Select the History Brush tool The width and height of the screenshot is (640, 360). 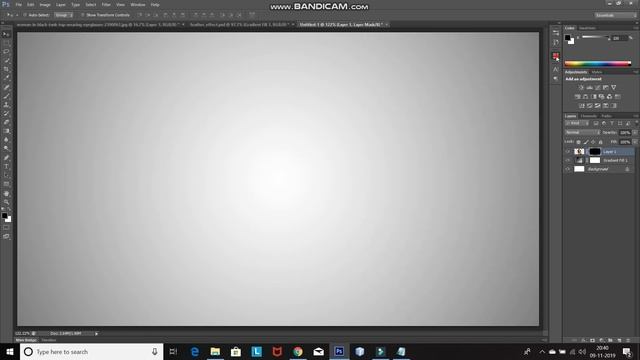tap(6, 113)
